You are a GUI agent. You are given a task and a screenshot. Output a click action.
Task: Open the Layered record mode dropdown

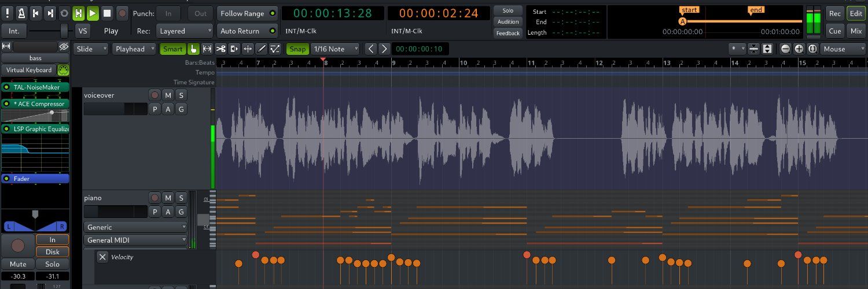coord(185,31)
